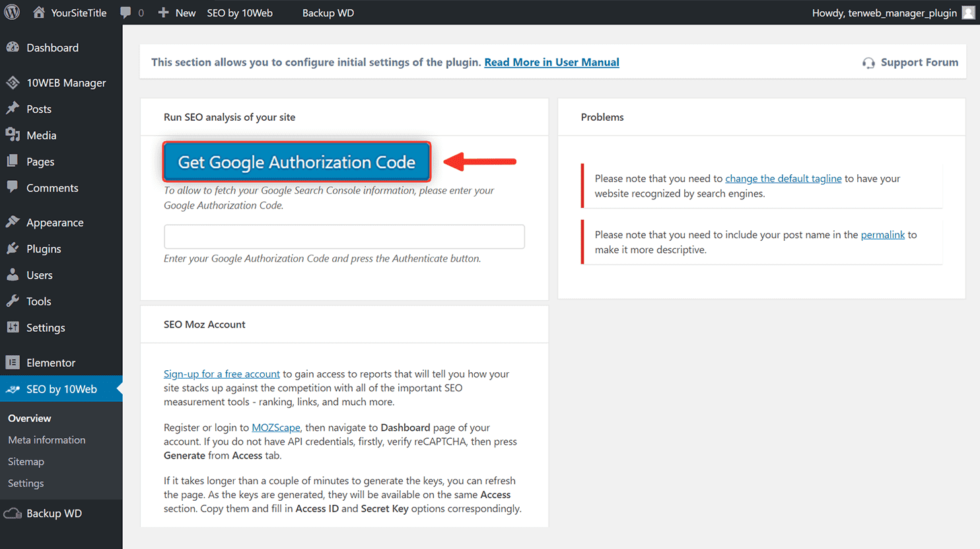Click the SEO by 10Web chart icon

(x=13, y=389)
